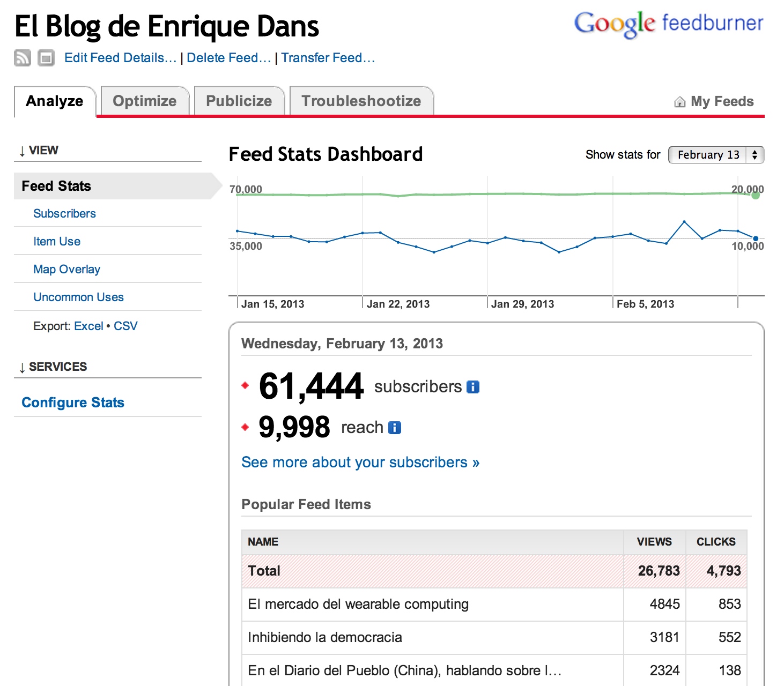Click the info icon beside subscribers

pos(472,387)
